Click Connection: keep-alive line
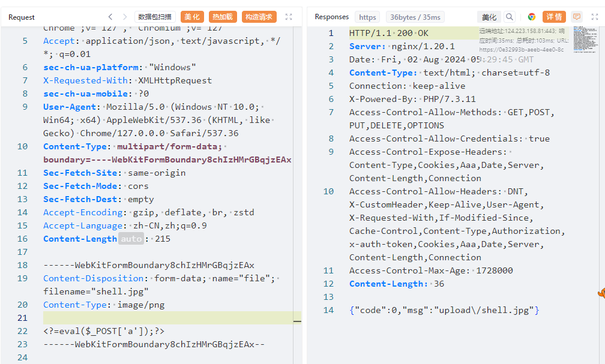The height and width of the screenshot is (364, 605). coord(407,86)
